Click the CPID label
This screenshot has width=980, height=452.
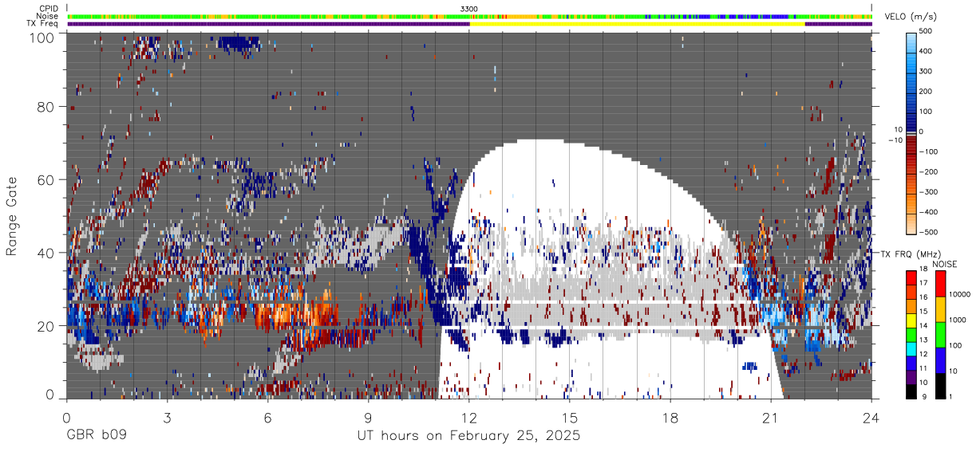(x=49, y=9)
